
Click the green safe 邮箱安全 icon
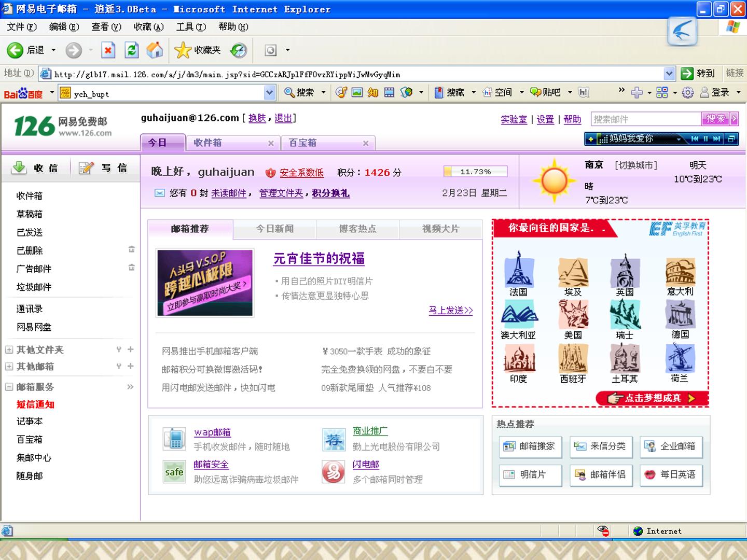(174, 472)
